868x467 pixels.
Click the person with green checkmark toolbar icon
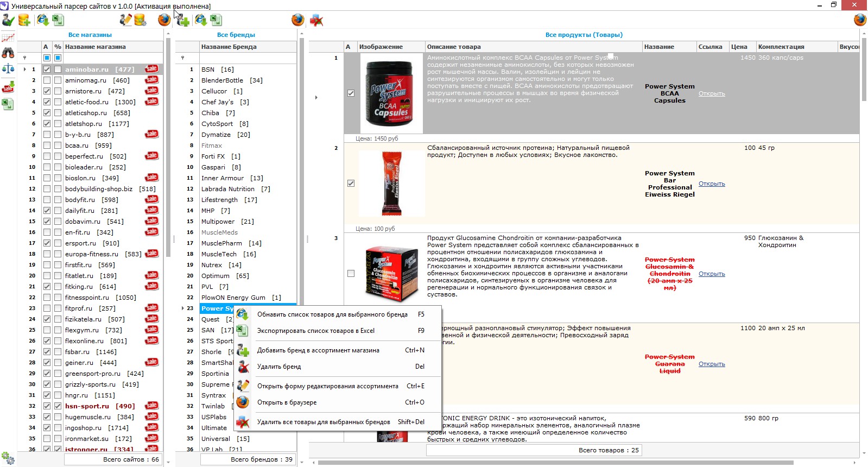8,21
